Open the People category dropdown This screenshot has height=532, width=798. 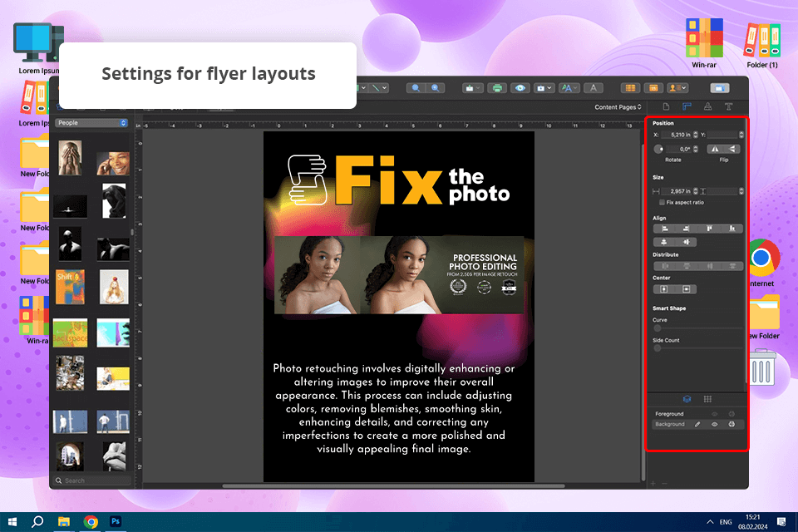[91, 123]
